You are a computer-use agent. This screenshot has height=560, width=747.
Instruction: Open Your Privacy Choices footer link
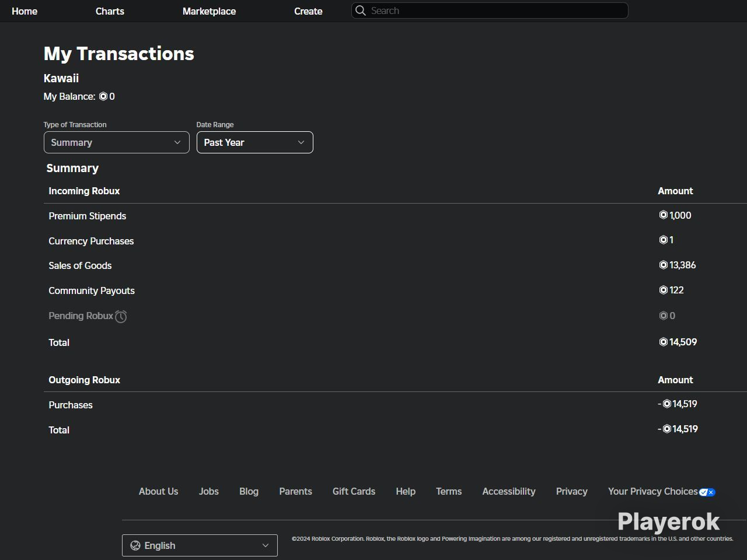653,491
